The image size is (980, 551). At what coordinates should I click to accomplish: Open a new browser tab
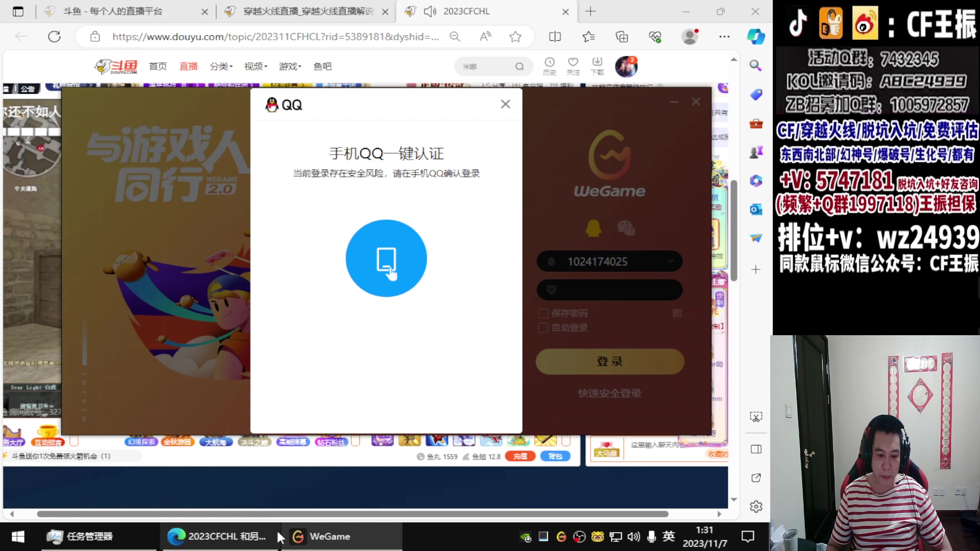(x=591, y=11)
